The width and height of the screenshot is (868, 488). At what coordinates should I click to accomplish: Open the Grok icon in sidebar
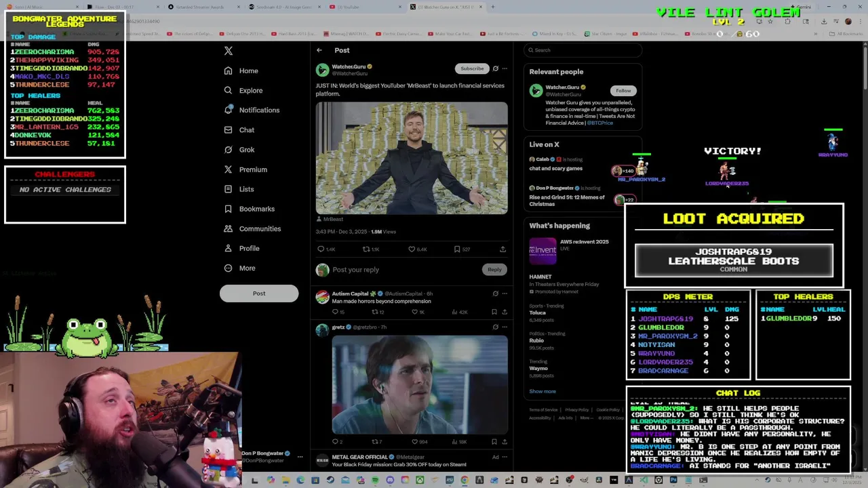229,149
